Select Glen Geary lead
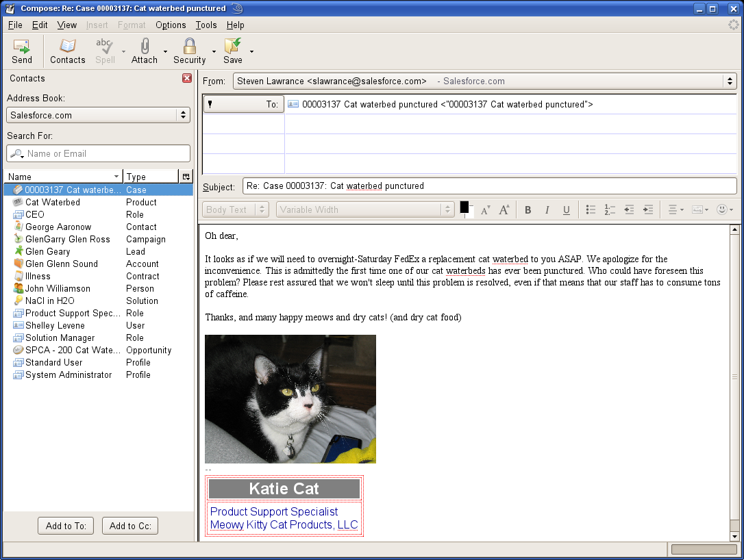Viewport: 744px width, 560px height. point(99,251)
